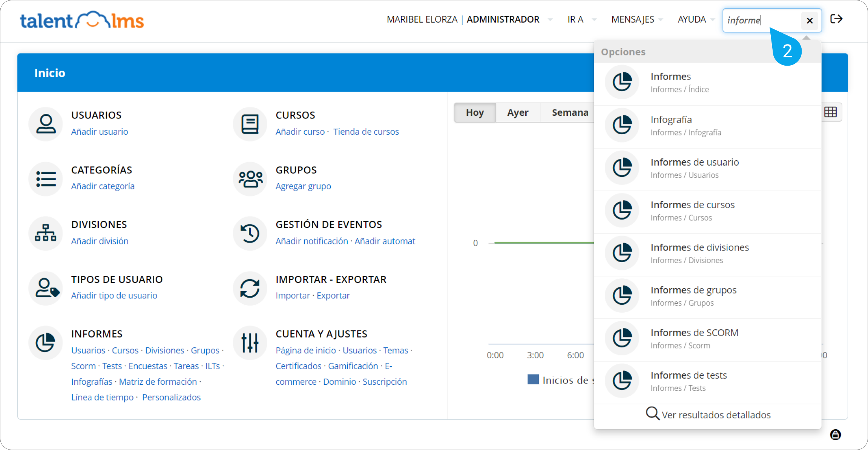Open the Informes pie chart icon on home
This screenshot has height=450, width=868.
click(46, 342)
